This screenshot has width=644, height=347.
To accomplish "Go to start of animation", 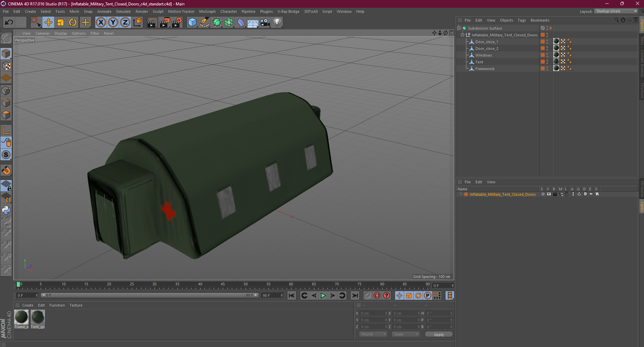I will (x=292, y=296).
